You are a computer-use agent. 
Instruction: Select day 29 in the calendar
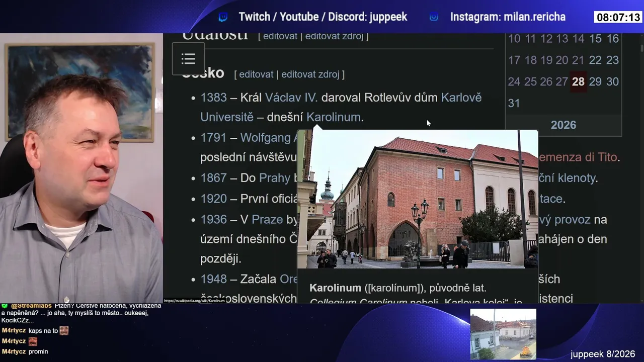595,82
